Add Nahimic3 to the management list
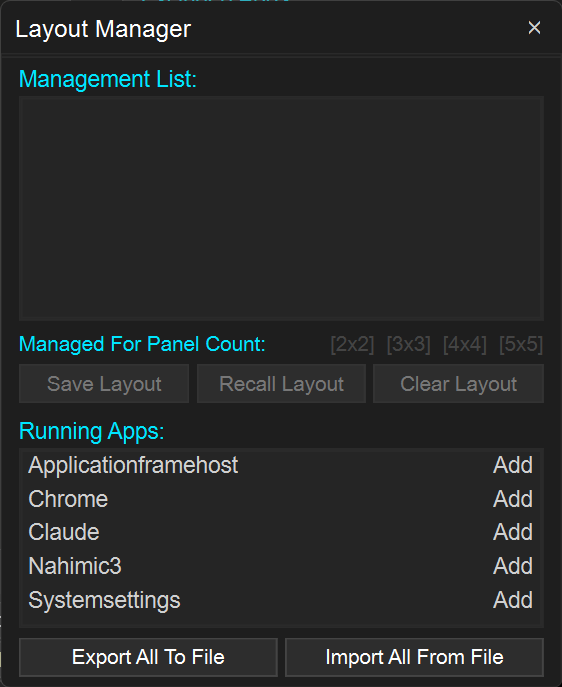The width and height of the screenshot is (562, 687). 513,566
